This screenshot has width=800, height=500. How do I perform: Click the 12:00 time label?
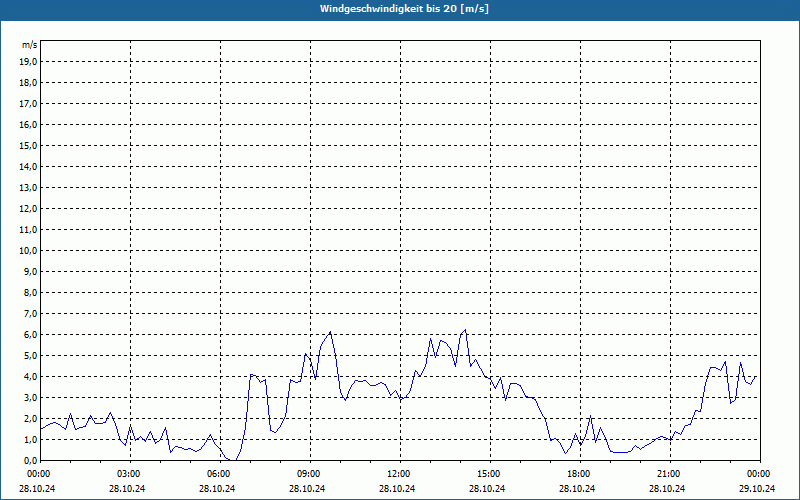click(x=400, y=474)
